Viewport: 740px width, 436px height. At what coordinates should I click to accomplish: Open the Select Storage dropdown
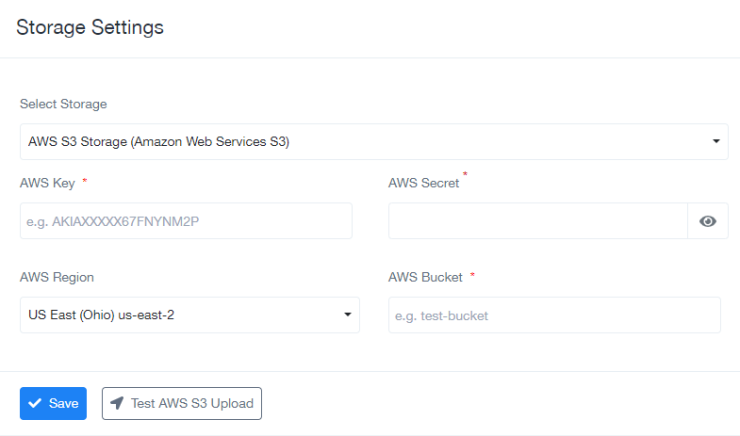360,142
